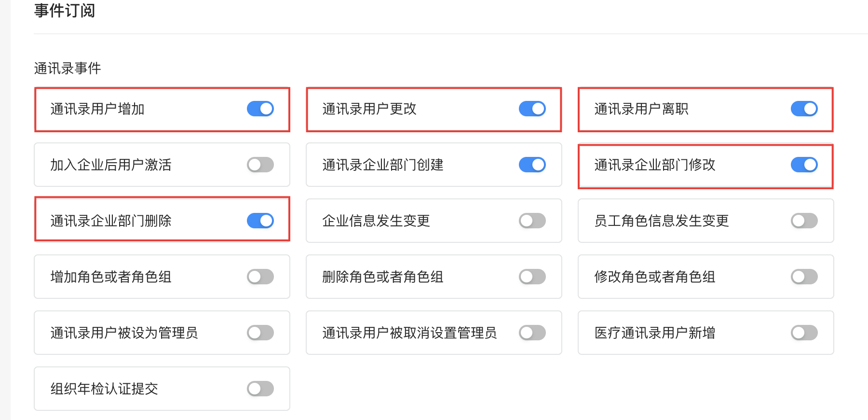Click the 通讯录事件 category label

[68, 69]
